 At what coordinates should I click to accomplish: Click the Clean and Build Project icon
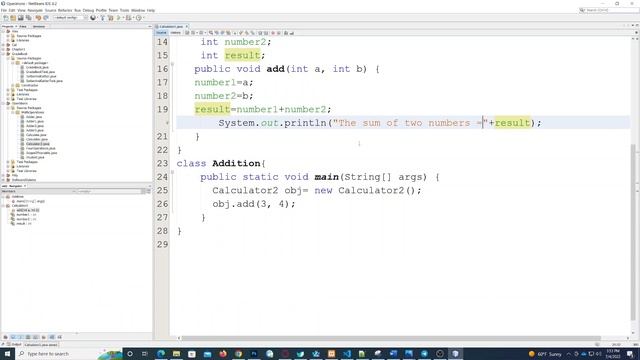click(111, 18)
